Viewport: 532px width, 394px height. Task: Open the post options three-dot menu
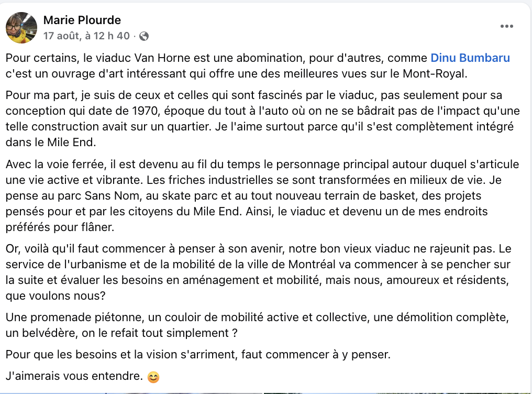coord(506,26)
